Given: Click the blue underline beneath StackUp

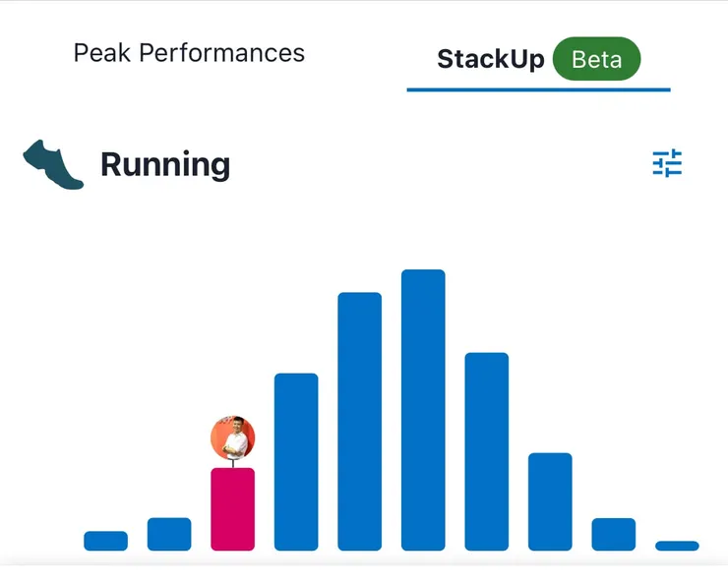Looking at the screenshot, I should pos(538,89).
